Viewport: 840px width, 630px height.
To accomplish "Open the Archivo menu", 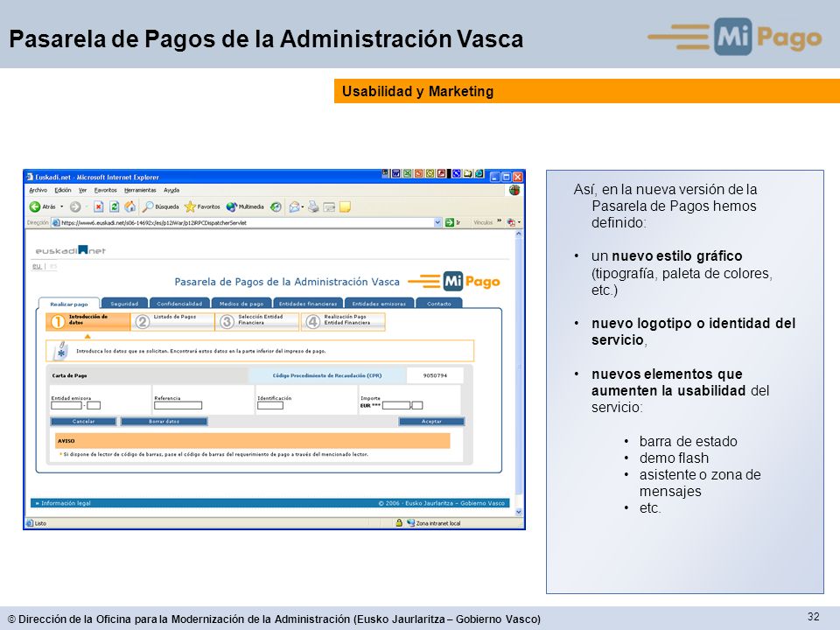I will click(x=38, y=190).
